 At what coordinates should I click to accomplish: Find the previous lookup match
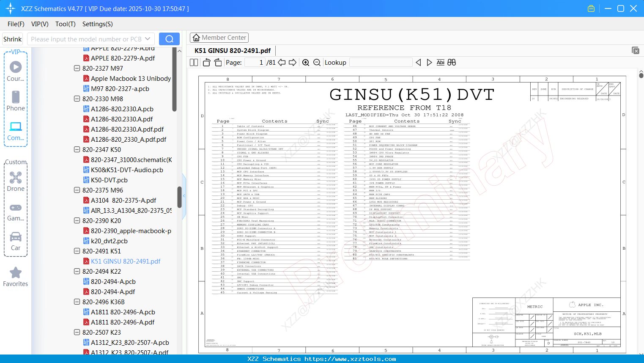418,63
